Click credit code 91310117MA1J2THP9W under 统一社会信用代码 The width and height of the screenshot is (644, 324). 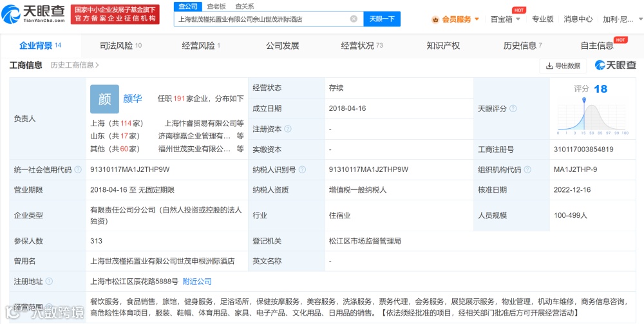point(130,169)
